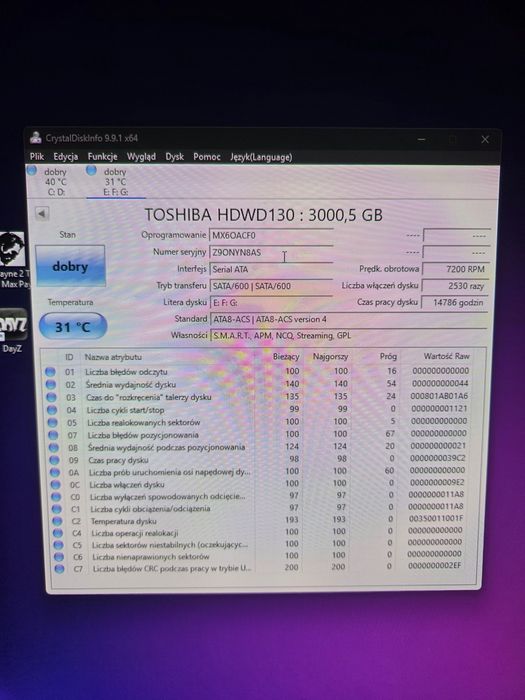
Task: Click the 7200 RPM rotation speed value
Action: (x=456, y=269)
